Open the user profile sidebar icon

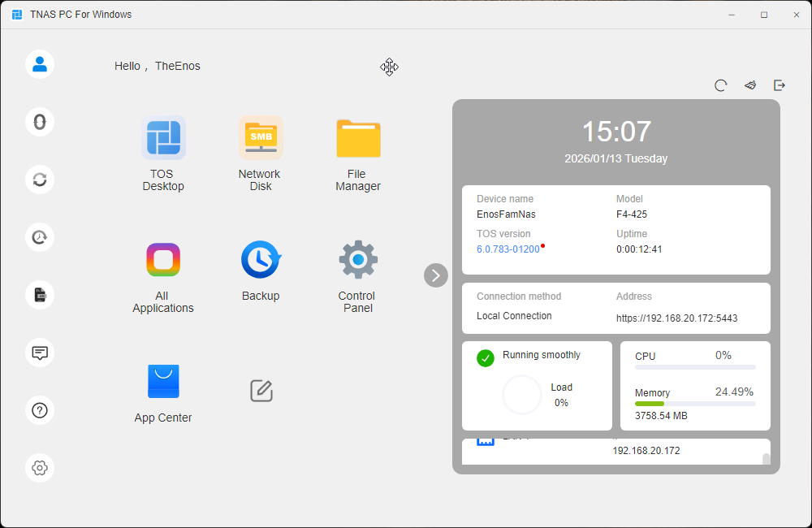(x=40, y=64)
